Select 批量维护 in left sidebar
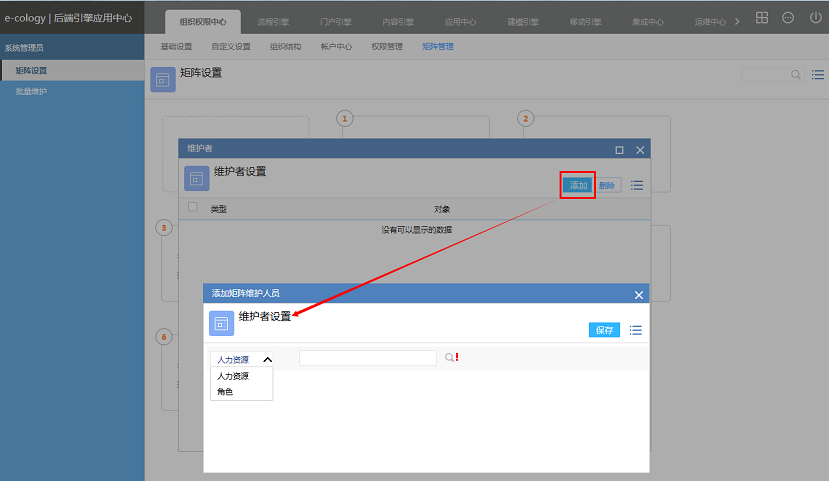 [72, 91]
